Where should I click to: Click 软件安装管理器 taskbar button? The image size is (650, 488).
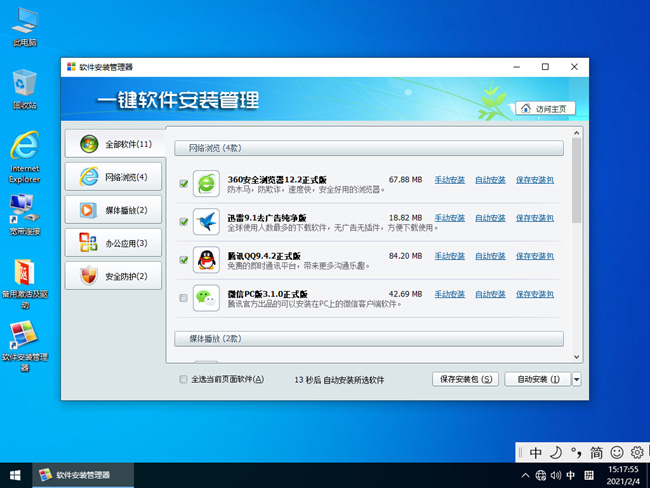click(x=83, y=475)
